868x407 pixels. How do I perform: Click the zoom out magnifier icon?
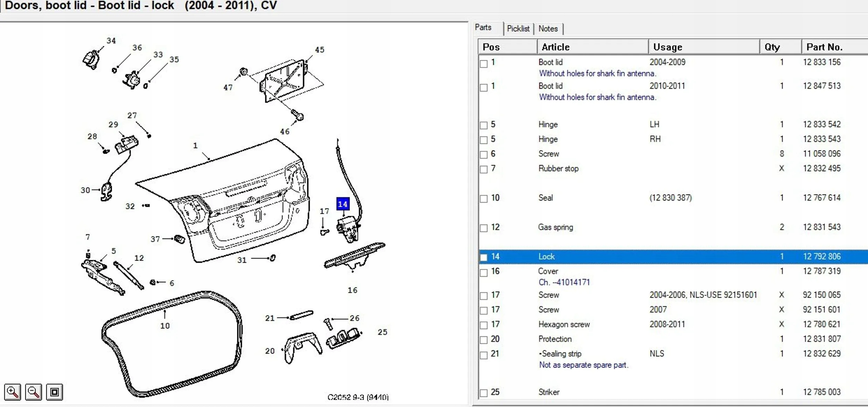[x=33, y=392]
